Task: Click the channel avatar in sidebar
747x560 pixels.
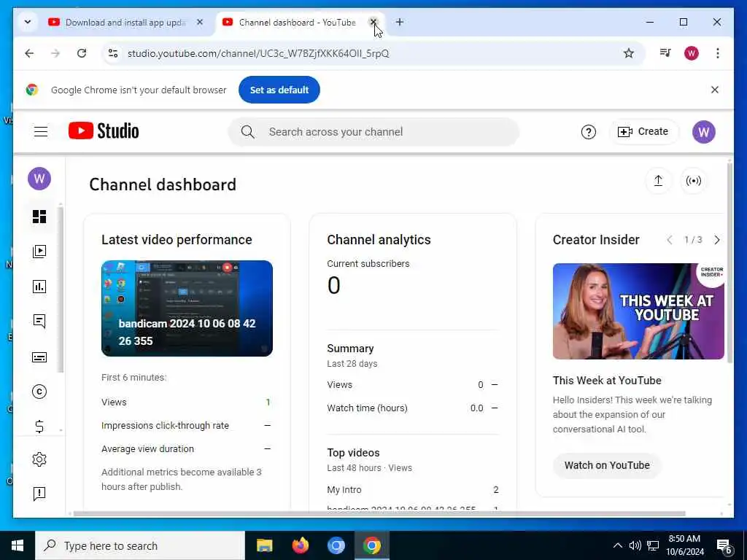Action: [x=39, y=179]
